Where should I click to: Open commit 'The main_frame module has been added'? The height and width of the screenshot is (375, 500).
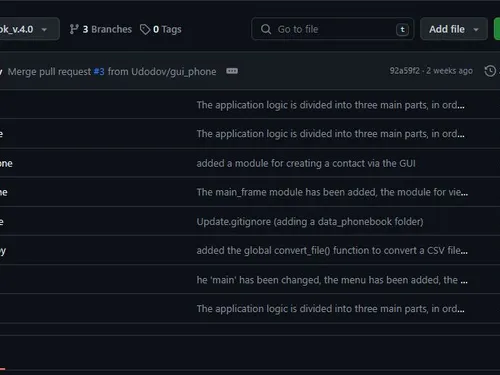[332, 192]
